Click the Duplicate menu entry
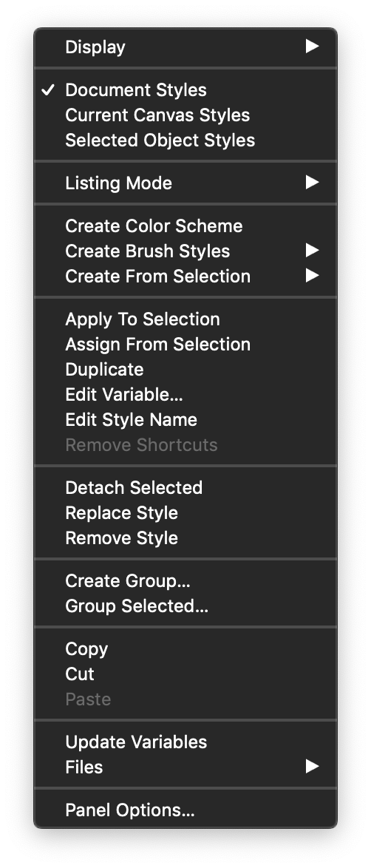Viewport: 371px width, 868px height. [185, 369]
